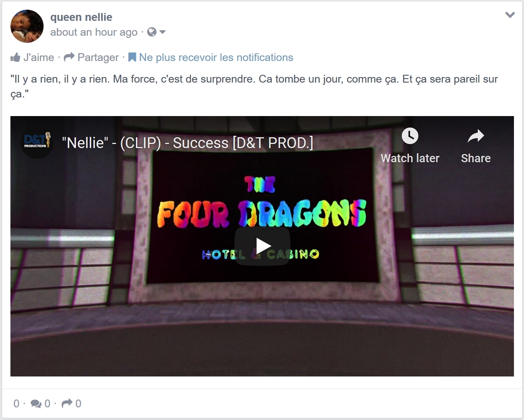Image resolution: width=524 pixels, height=420 pixels.
Task: Click the Partager share arrow icon
Action: (69, 57)
